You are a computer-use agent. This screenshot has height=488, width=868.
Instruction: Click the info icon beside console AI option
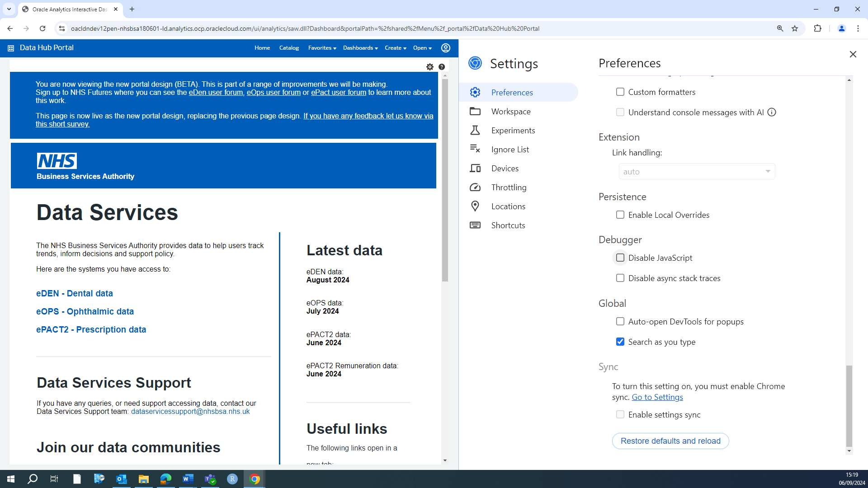[x=772, y=112]
